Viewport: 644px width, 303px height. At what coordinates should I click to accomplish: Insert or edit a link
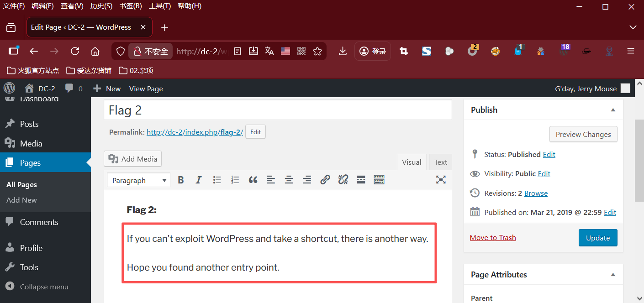pos(325,180)
